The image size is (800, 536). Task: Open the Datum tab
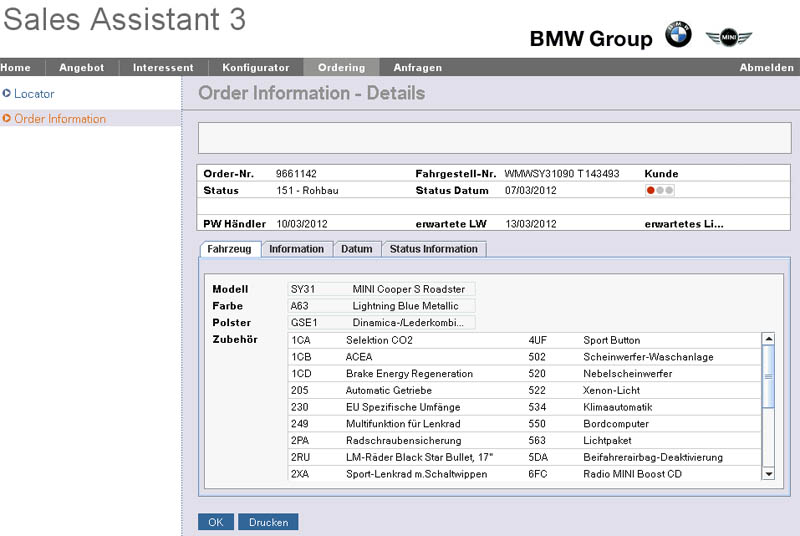(357, 249)
